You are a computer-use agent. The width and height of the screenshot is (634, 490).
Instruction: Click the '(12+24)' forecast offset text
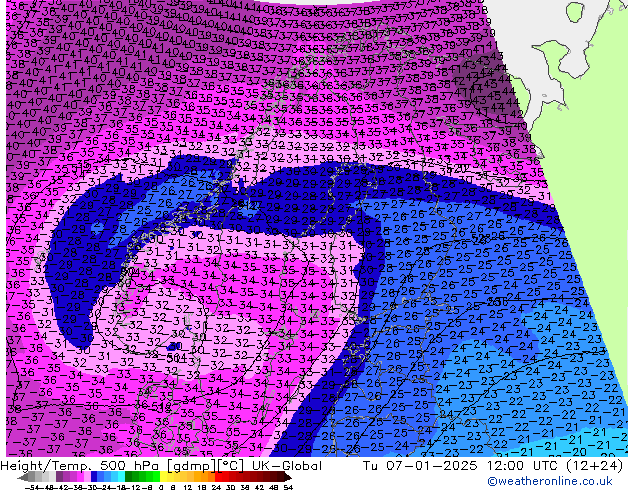(x=594, y=466)
